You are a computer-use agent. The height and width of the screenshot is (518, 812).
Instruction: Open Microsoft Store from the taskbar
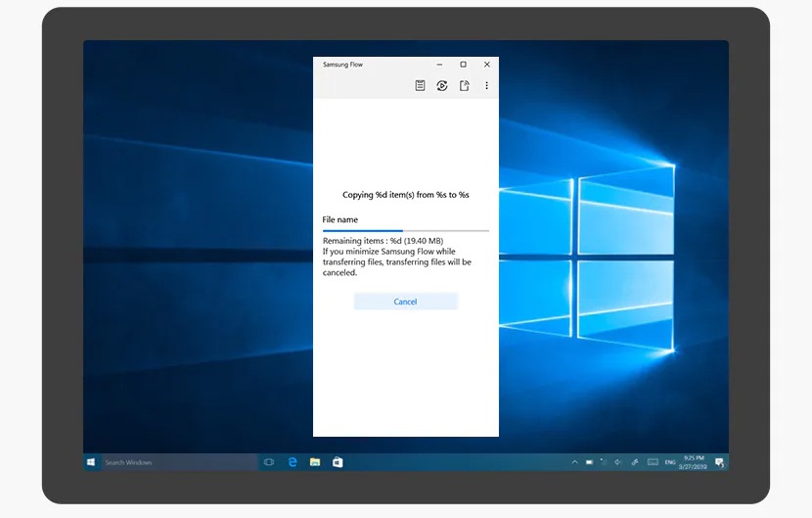[338, 462]
